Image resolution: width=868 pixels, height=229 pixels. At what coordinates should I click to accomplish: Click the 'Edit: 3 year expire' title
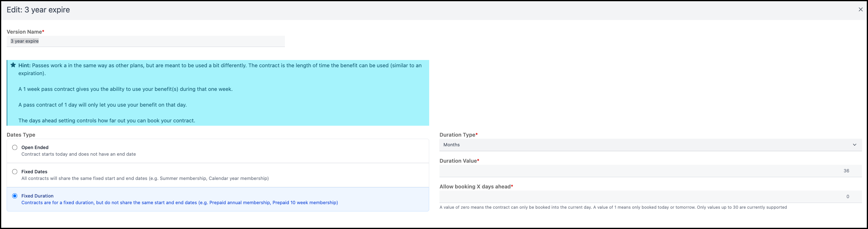point(38,10)
